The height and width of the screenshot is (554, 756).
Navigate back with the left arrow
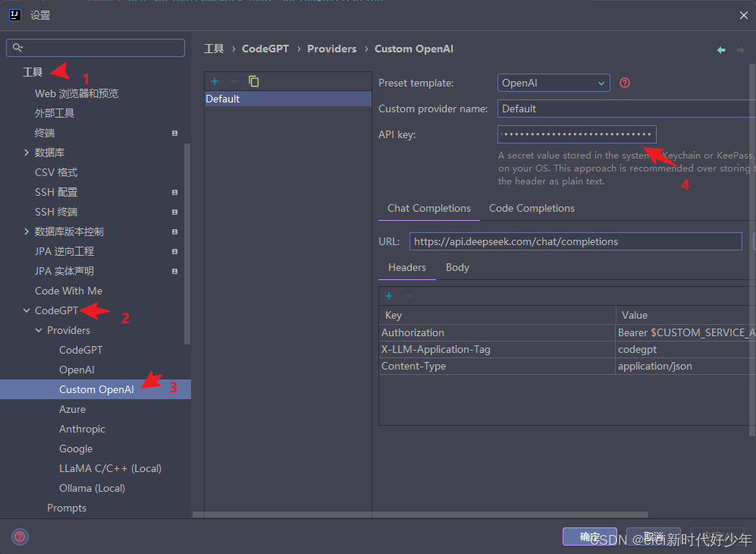pos(721,49)
